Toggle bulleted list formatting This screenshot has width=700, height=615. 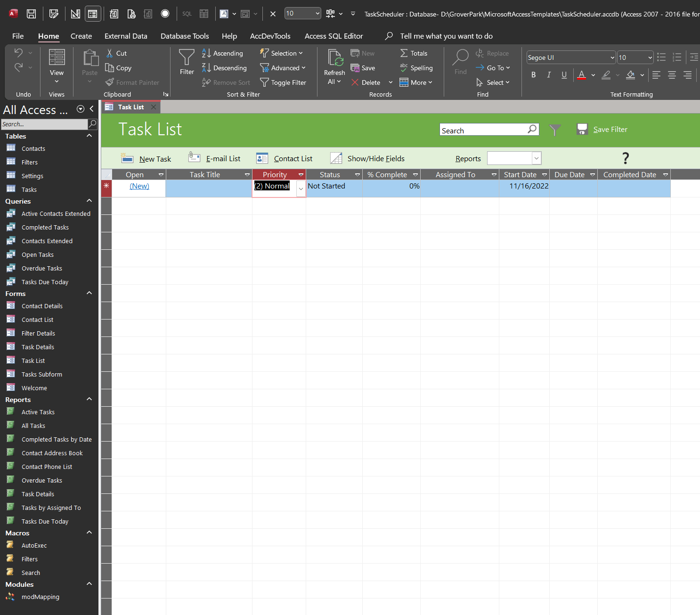[661, 57]
